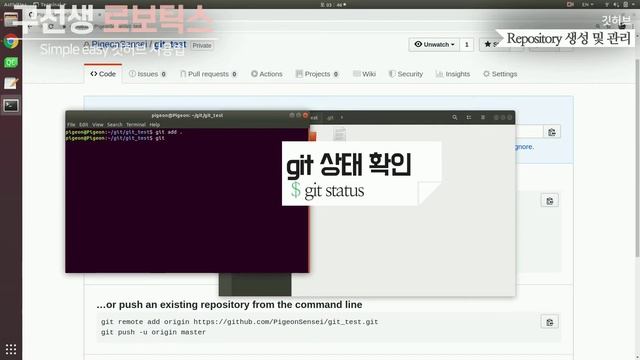Open the text editor dock icon
The height and width of the screenshot is (360, 640).
tap(11, 83)
